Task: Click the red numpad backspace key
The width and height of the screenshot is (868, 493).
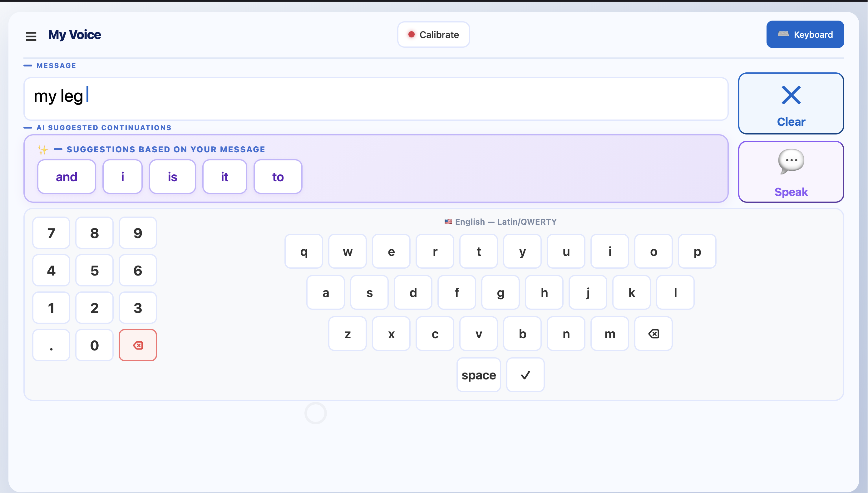Action: pos(138,345)
